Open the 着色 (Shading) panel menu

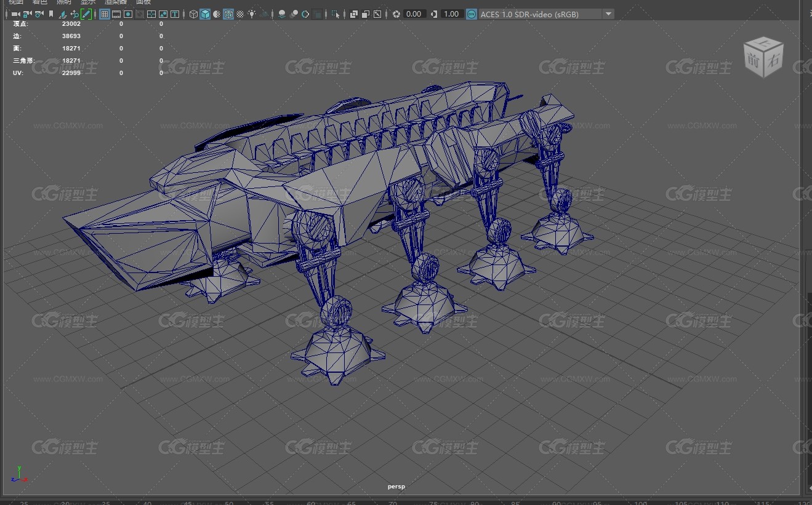(x=40, y=2)
